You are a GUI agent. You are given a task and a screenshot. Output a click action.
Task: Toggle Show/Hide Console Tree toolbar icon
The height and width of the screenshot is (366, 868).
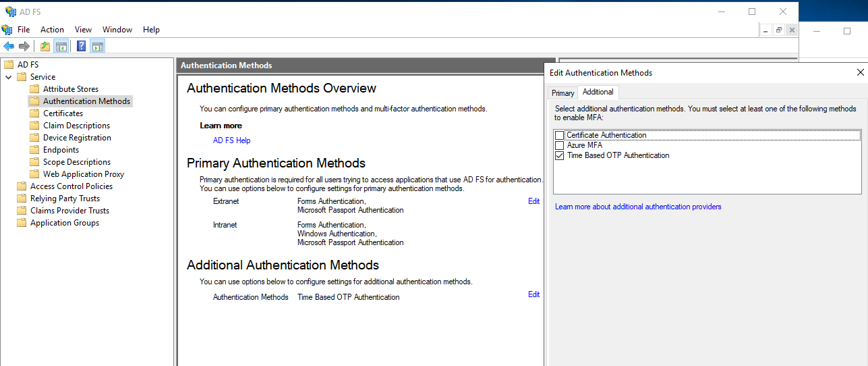61,46
